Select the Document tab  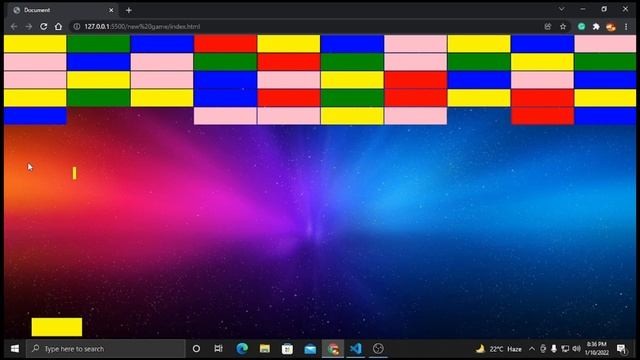pyautogui.click(x=63, y=10)
